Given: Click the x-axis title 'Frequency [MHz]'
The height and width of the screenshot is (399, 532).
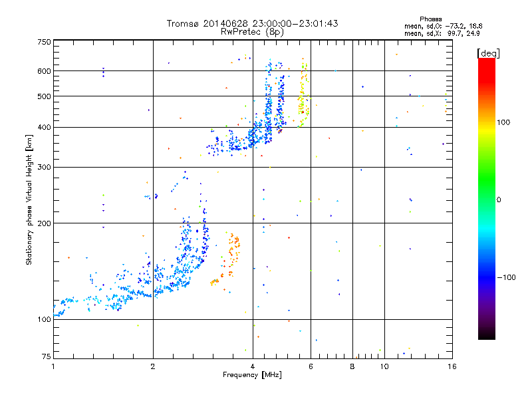Looking at the screenshot, I should [252, 375].
